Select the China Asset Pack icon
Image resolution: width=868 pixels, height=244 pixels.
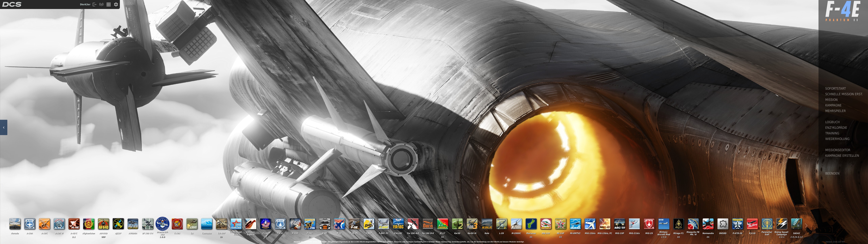click(x=236, y=224)
